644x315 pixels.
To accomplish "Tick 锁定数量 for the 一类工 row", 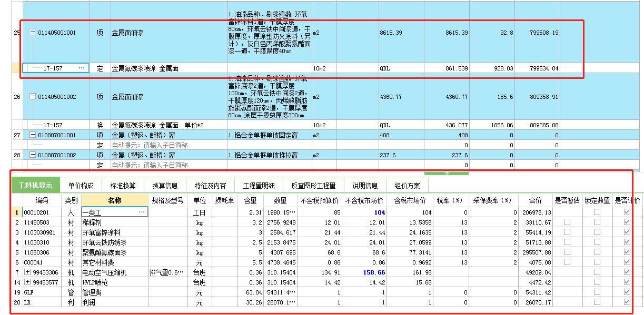I will [597, 212].
